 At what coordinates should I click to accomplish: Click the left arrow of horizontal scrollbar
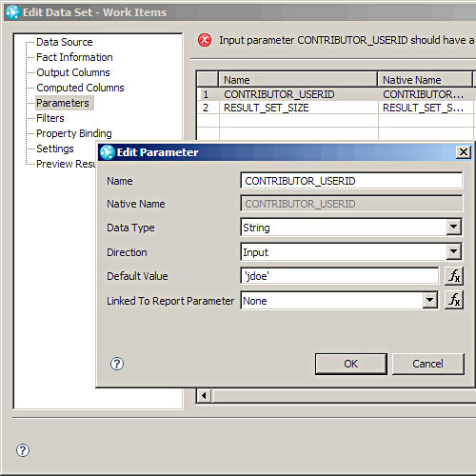click(204, 396)
